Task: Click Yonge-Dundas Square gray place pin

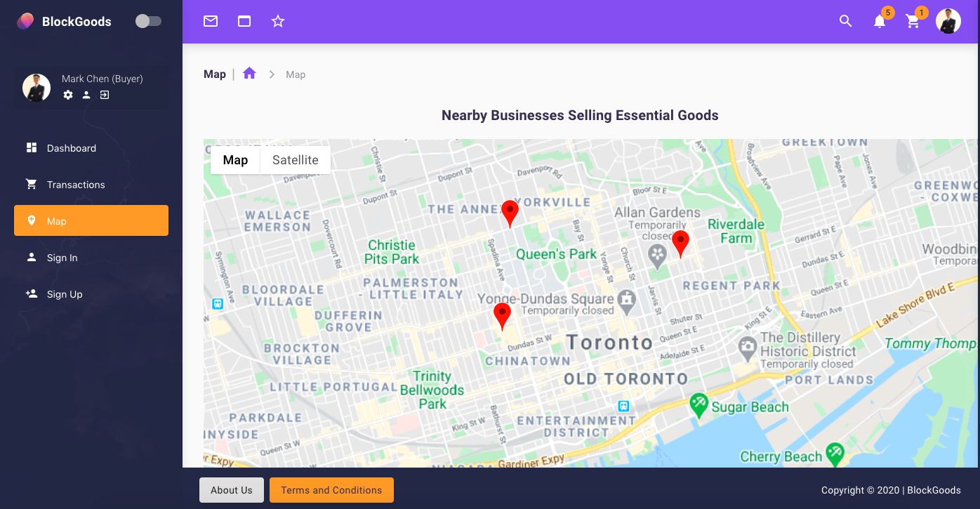Action: coord(626,303)
